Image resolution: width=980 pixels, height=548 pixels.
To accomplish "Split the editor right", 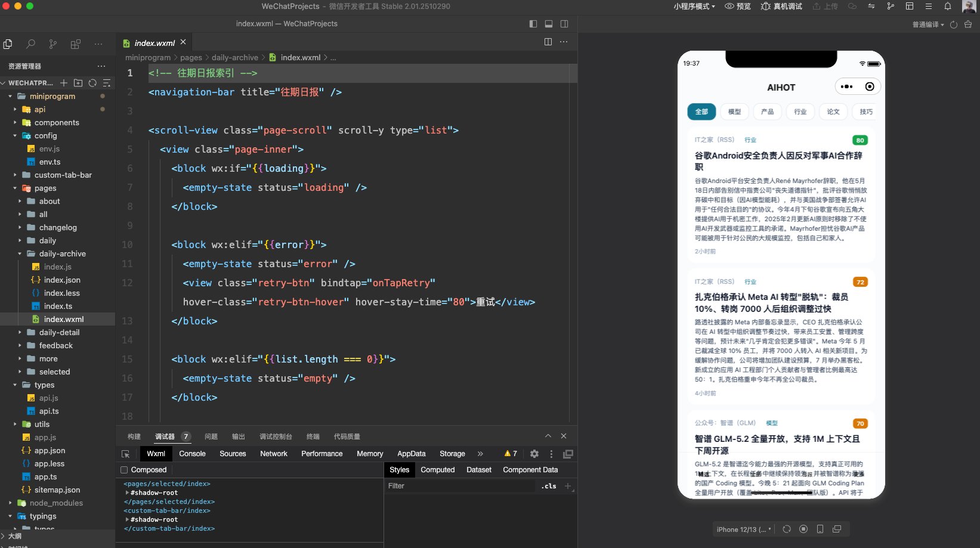I will click(548, 42).
